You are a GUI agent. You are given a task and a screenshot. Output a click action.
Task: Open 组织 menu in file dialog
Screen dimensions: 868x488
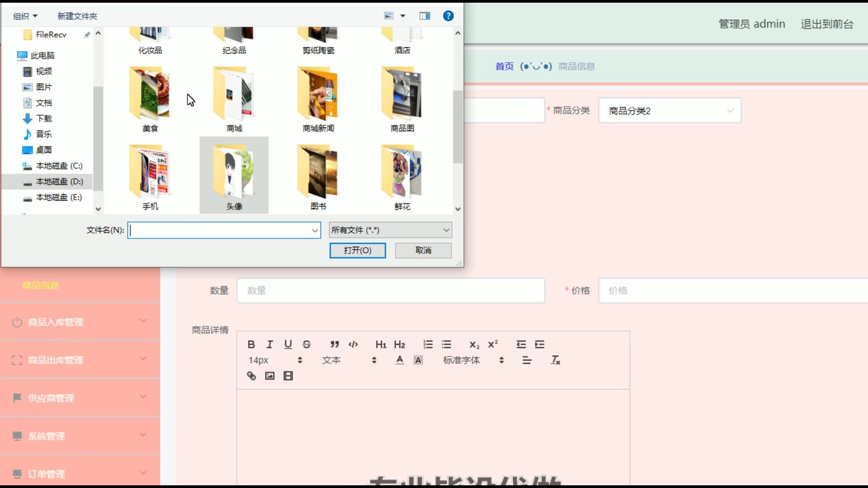[25, 16]
